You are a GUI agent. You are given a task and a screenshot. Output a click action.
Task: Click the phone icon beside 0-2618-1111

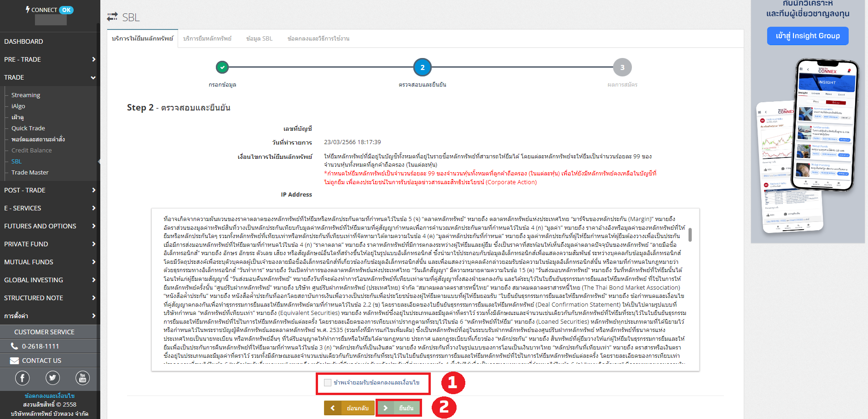[15, 346]
